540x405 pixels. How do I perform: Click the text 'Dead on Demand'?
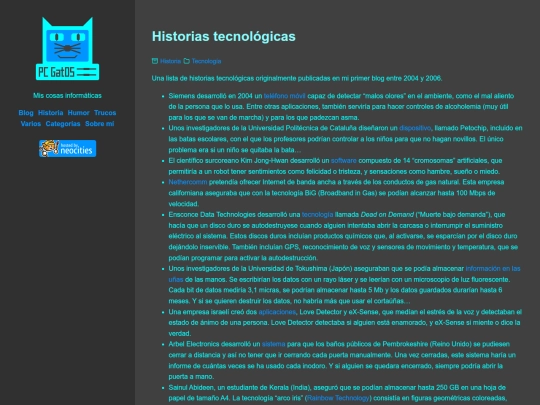[387, 215]
